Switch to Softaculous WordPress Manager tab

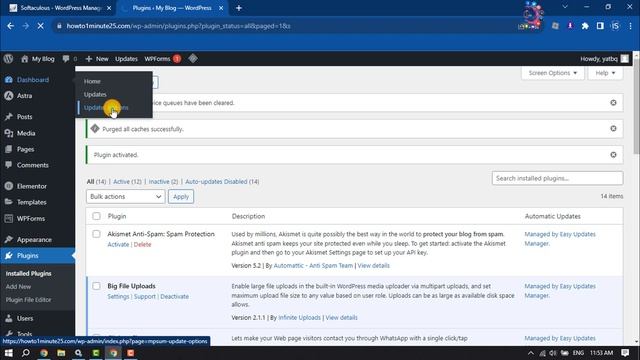pyautogui.click(x=60, y=8)
